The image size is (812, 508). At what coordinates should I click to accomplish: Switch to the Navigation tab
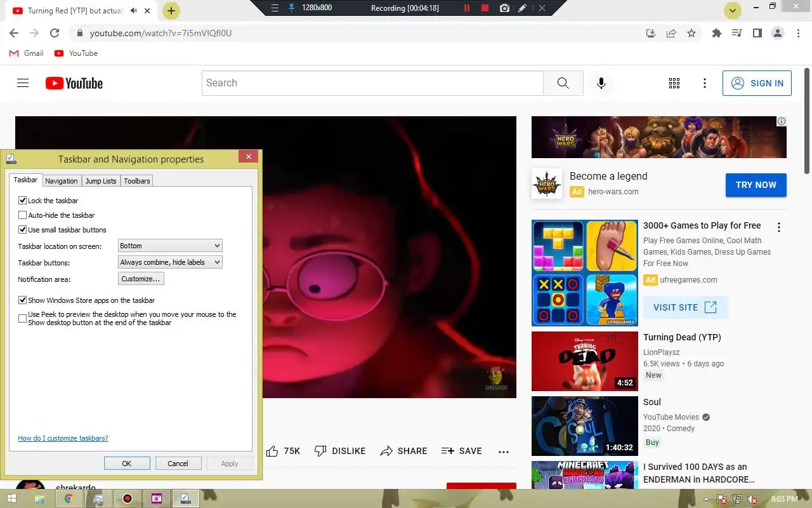pyautogui.click(x=62, y=181)
